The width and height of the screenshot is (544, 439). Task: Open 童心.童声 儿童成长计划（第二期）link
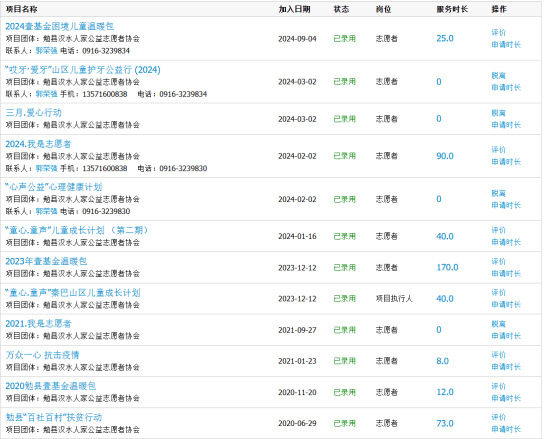click(76, 230)
